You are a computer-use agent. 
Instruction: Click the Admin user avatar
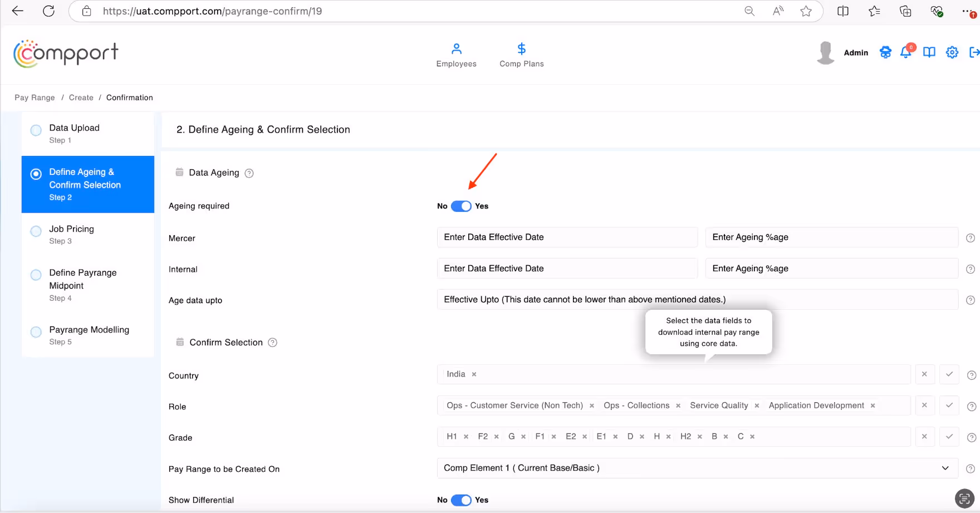pyautogui.click(x=825, y=53)
